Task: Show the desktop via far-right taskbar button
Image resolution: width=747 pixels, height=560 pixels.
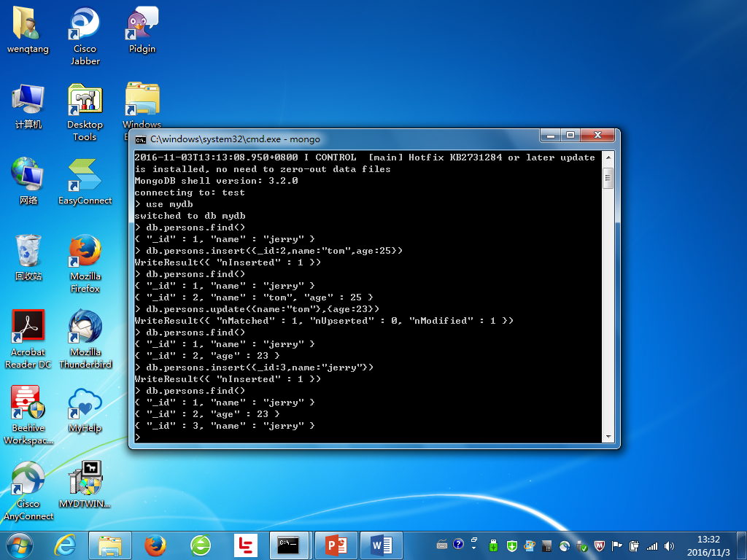Action: tap(742, 545)
